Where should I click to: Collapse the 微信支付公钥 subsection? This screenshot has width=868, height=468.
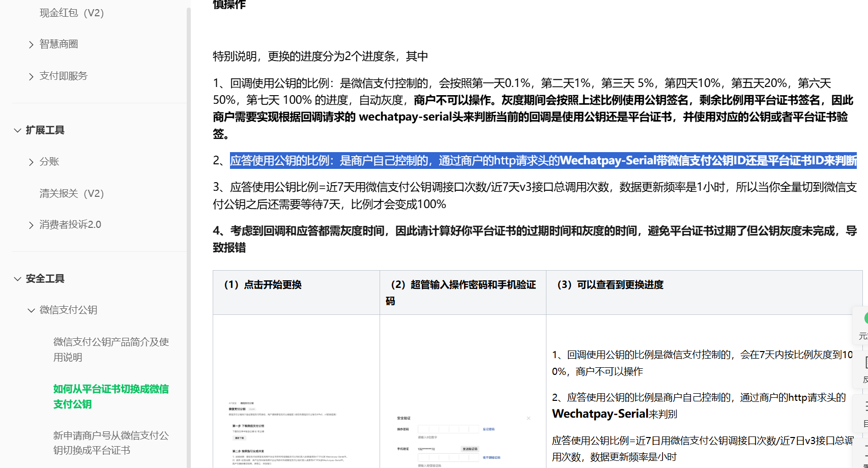point(31,310)
